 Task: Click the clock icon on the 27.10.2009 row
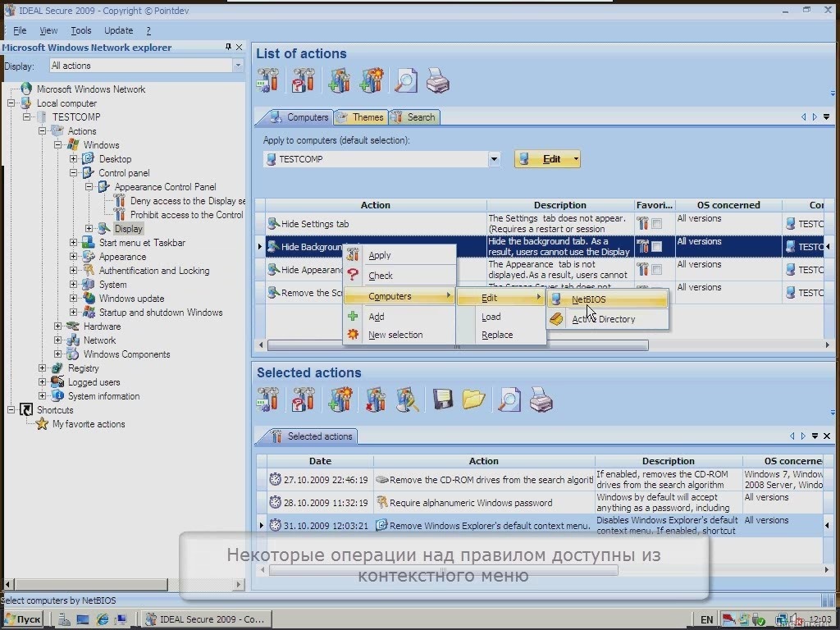(275, 479)
